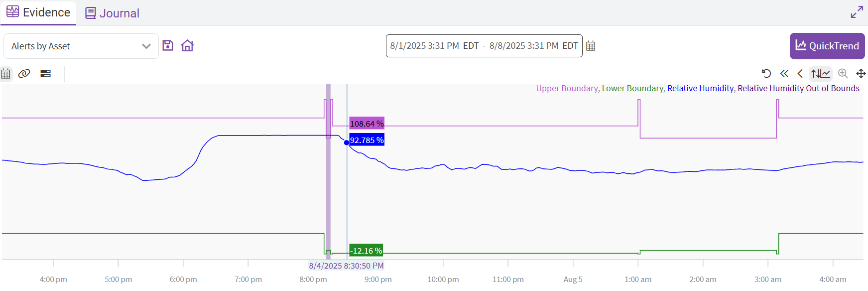
Task: Step back with single chevron arrow
Action: (800, 74)
